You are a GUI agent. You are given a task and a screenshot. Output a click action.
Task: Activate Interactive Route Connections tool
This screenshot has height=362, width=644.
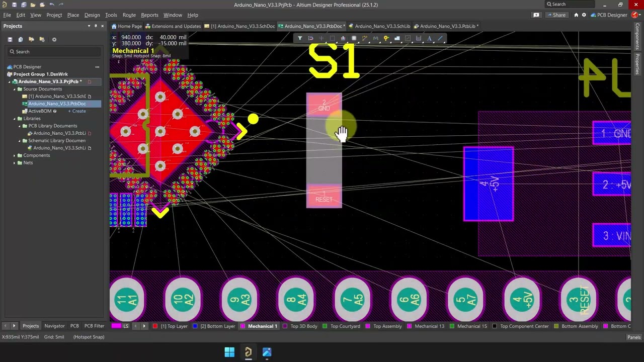(365, 38)
